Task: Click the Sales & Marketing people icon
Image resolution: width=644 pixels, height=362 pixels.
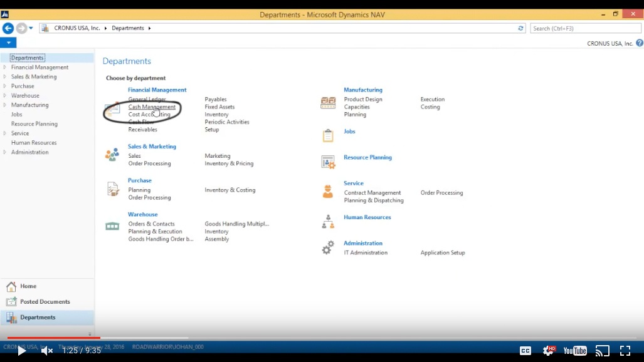Action: (112, 154)
